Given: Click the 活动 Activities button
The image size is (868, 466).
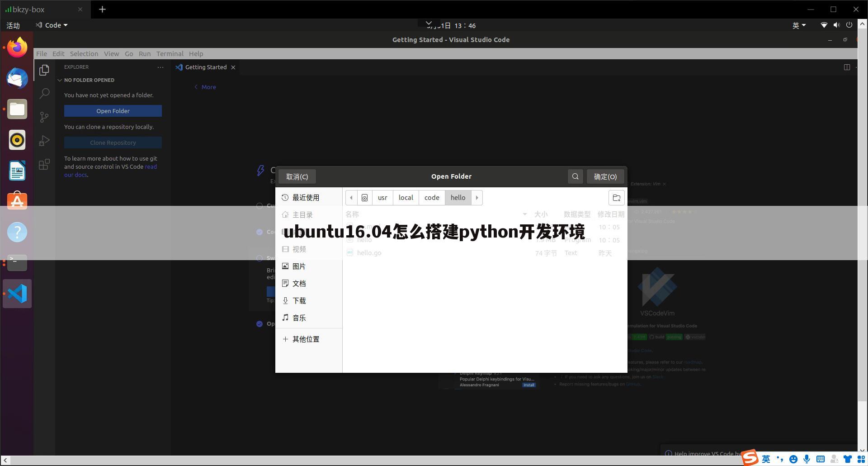Looking at the screenshot, I should [13, 25].
